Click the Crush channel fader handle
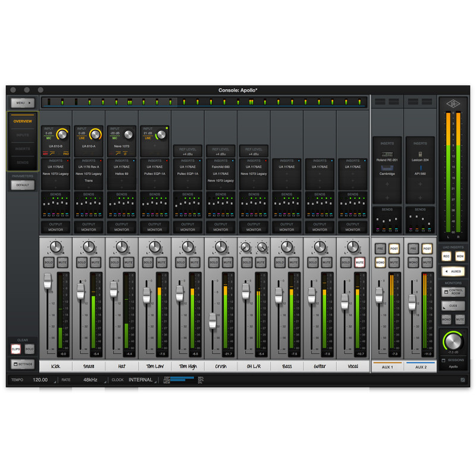Viewport: 476px width, 476px height. 212,320
